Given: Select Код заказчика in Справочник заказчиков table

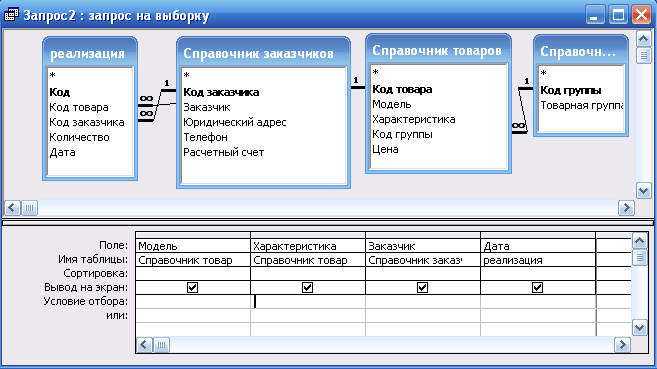Looking at the screenshot, I should pyautogui.click(x=221, y=92).
